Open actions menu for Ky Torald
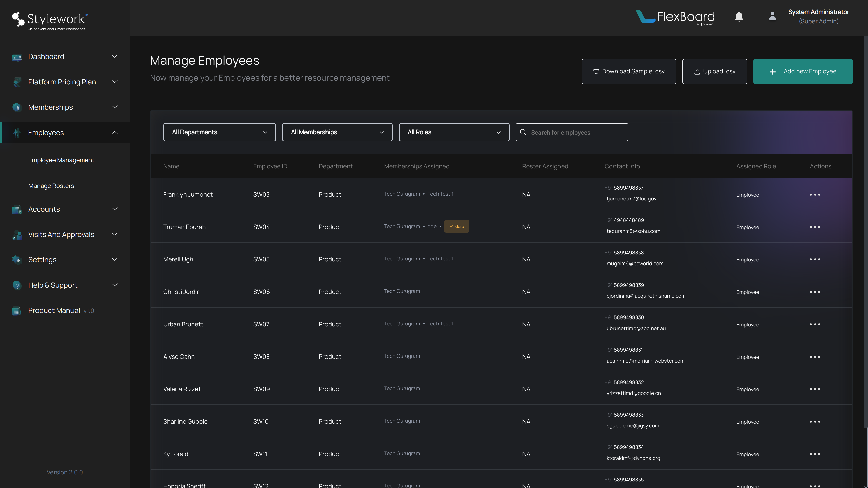The height and width of the screenshot is (488, 868). tap(815, 454)
